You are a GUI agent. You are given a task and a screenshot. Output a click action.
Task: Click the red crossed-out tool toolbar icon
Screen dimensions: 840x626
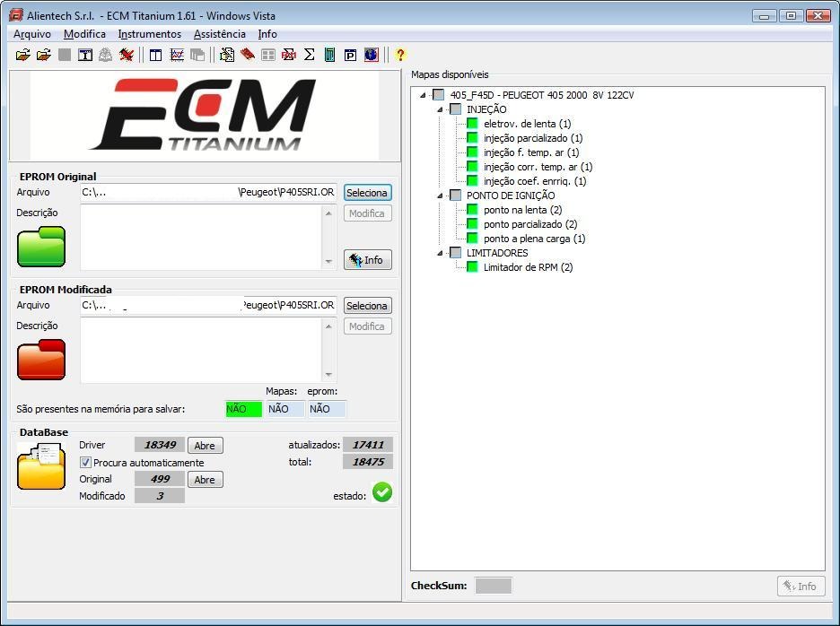tap(127, 55)
